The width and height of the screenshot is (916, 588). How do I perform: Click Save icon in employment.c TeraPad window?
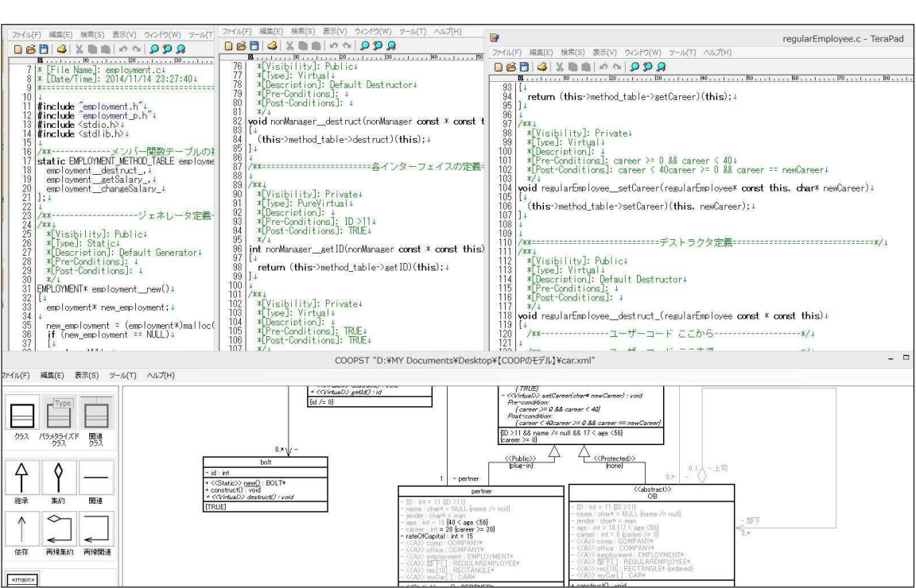click(44, 49)
